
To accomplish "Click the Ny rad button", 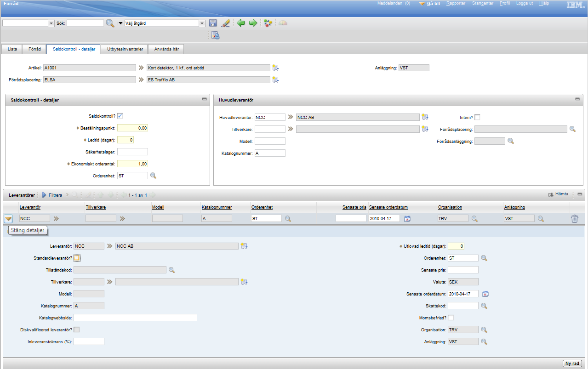I will (573, 363).
